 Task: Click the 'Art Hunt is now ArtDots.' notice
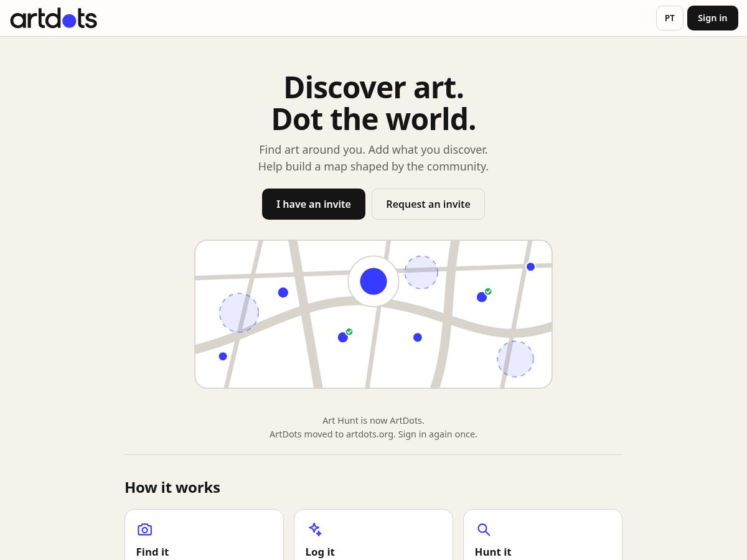(x=374, y=421)
